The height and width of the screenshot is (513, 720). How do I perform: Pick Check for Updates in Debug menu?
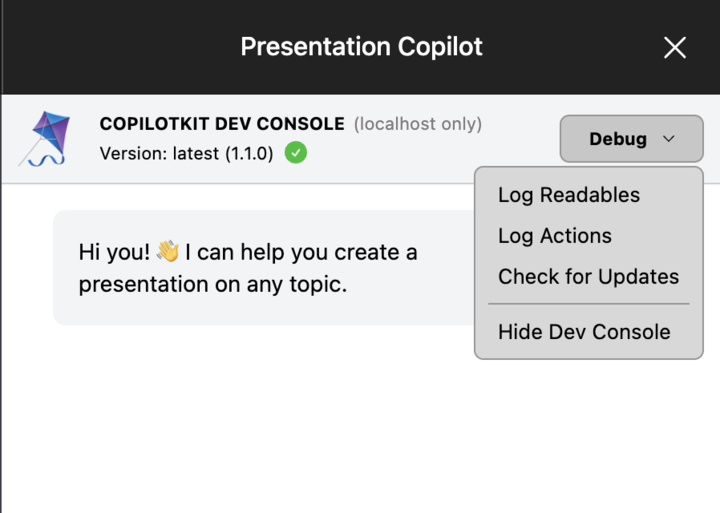[x=588, y=277]
